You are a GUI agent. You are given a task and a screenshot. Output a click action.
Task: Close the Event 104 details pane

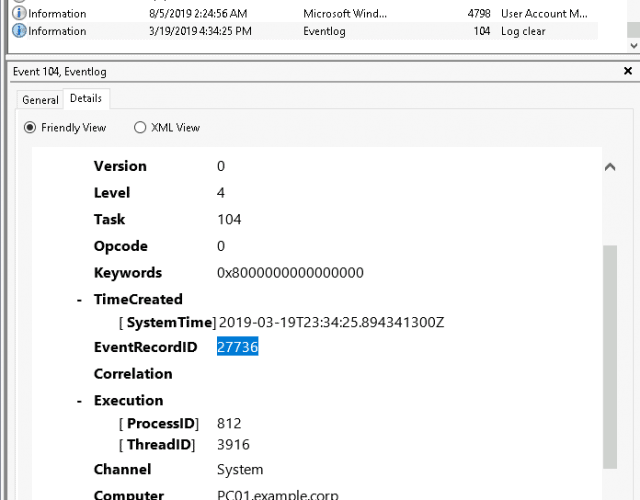click(628, 71)
